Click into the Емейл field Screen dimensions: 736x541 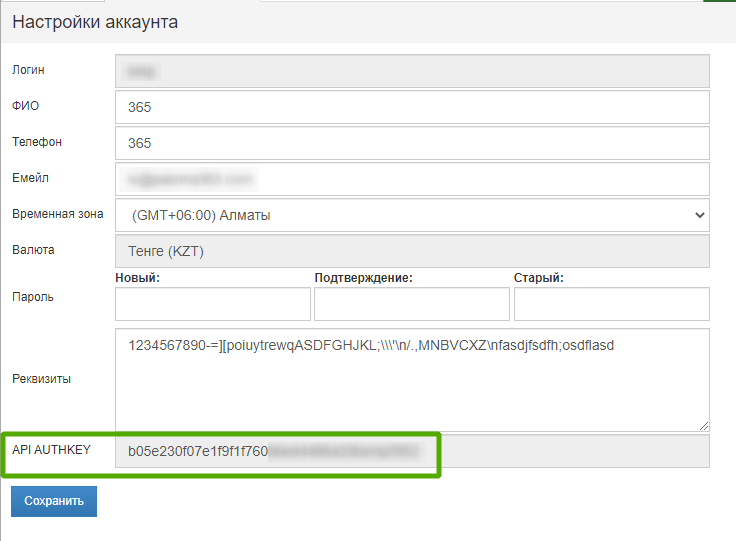[412, 179]
